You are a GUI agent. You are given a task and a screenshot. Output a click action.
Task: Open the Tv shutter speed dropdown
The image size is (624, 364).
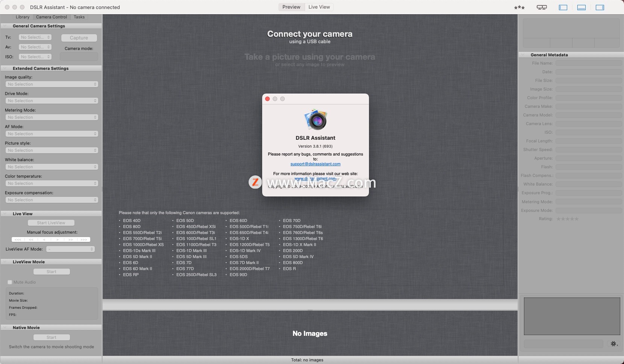click(35, 37)
